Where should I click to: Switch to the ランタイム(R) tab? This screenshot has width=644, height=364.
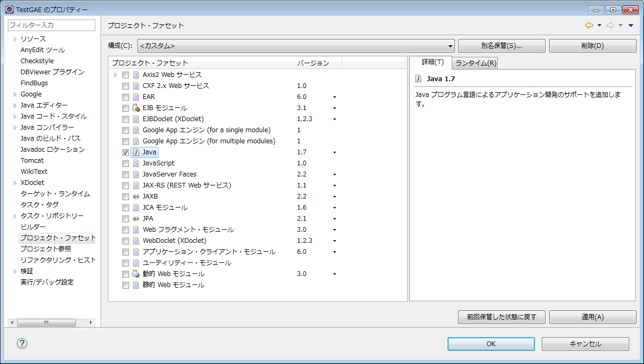pyautogui.click(x=475, y=63)
